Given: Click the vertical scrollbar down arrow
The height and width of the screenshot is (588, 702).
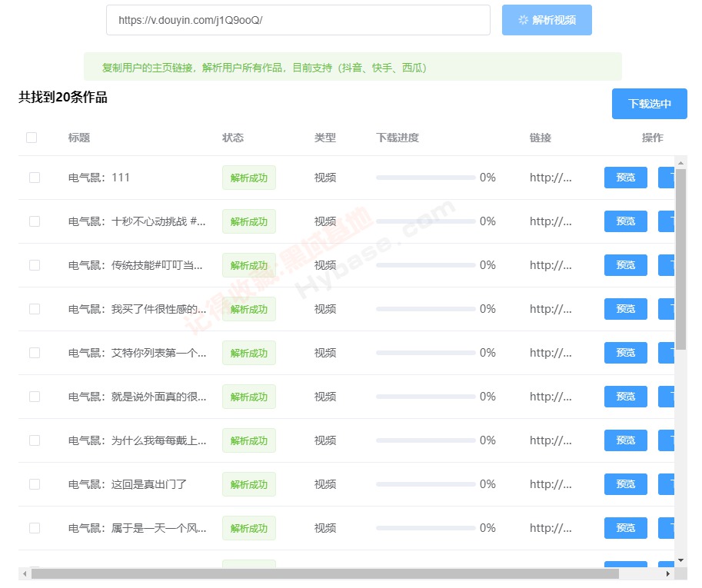Looking at the screenshot, I should (681, 560).
